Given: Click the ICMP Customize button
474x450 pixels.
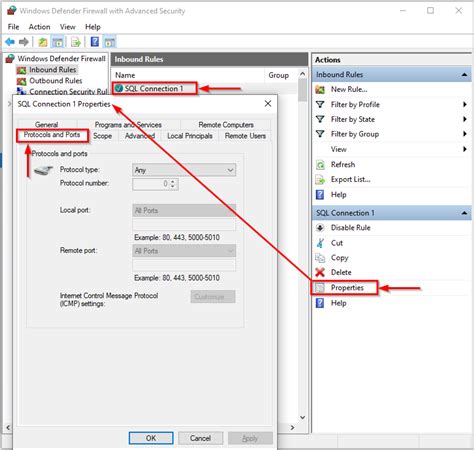Looking at the screenshot, I should 213,297.
